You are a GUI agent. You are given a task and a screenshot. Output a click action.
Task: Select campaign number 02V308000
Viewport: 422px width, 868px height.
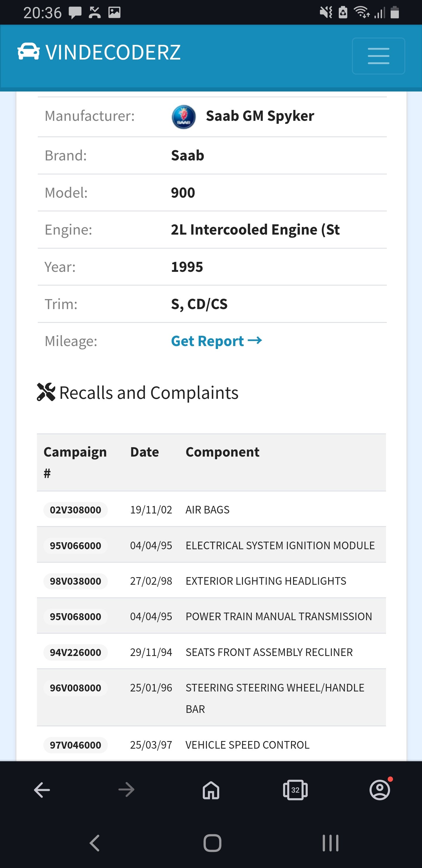pyautogui.click(x=75, y=510)
